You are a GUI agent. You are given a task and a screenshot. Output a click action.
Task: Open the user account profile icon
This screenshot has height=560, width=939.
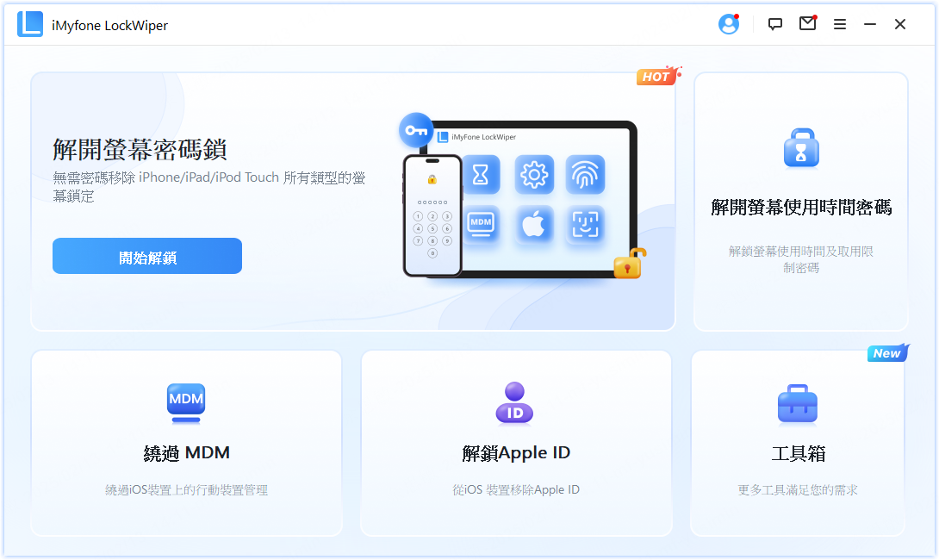click(x=728, y=25)
